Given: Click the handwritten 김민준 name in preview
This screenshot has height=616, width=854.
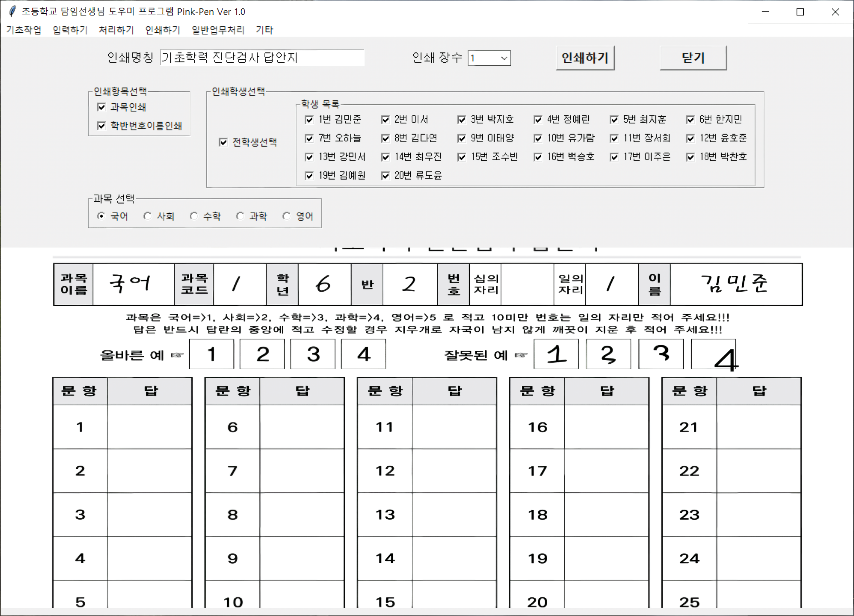Looking at the screenshot, I should pyautogui.click(x=734, y=283).
